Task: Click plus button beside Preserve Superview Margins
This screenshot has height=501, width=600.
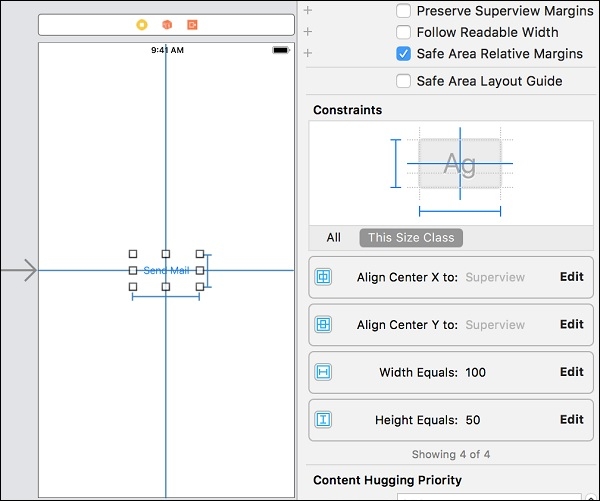Action: click(308, 11)
